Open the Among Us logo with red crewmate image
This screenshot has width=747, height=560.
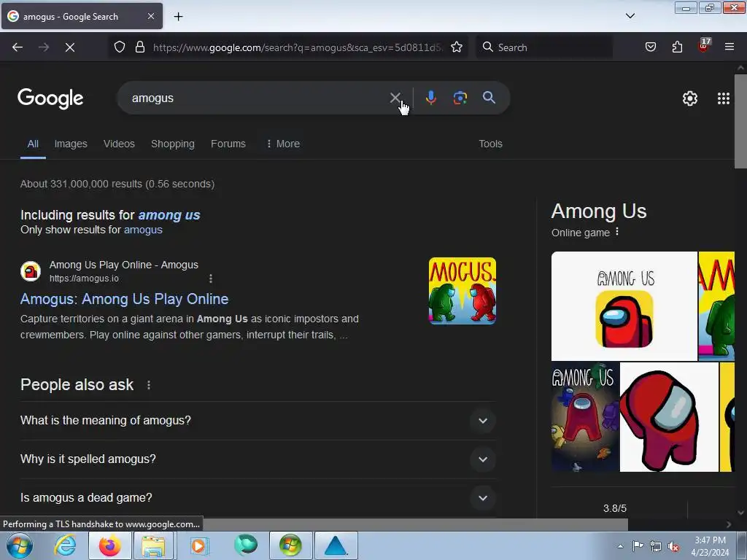coord(624,306)
